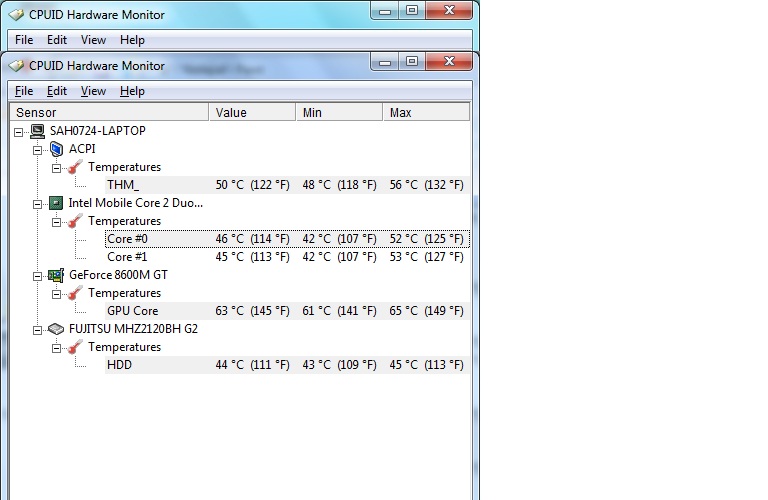Click HDD value 44 °C (111 °F)
This screenshot has height=500, width=768.
(x=252, y=365)
